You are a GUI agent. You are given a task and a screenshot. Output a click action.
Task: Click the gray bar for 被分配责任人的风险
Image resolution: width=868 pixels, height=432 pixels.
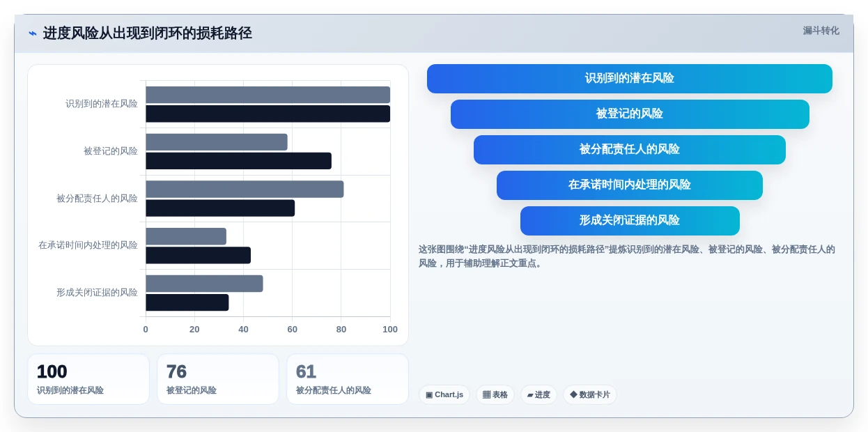(x=245, y=189)
